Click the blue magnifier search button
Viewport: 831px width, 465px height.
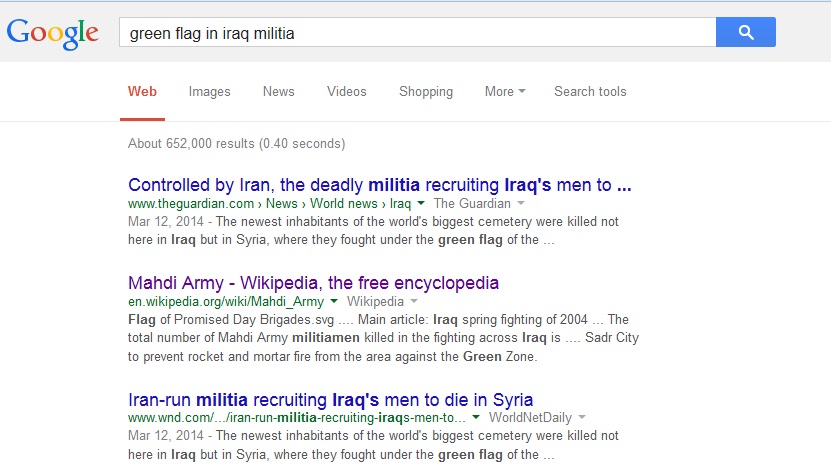tap(745, 33)
